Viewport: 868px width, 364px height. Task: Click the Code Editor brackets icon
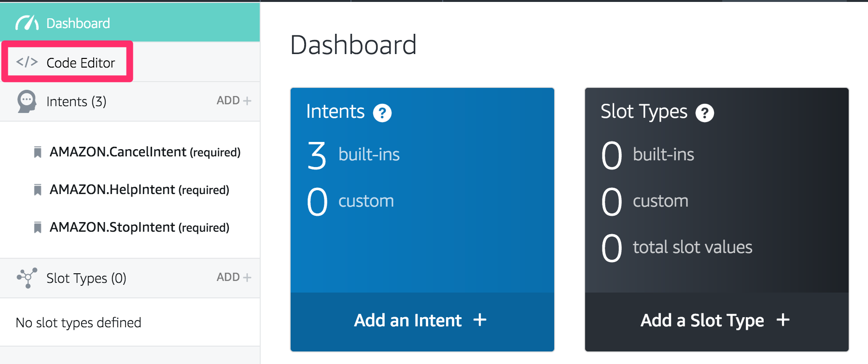pyautogui.click(x=27, y=62)
